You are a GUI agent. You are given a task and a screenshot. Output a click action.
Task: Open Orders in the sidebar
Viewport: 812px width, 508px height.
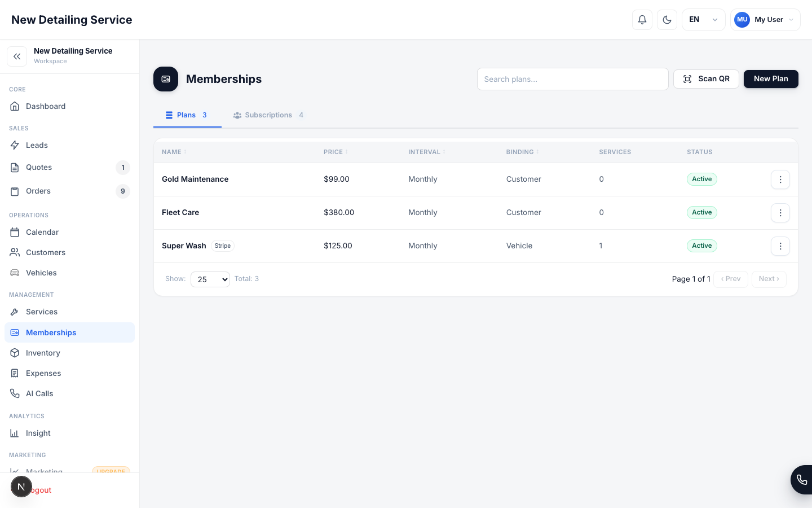point(69,191)
